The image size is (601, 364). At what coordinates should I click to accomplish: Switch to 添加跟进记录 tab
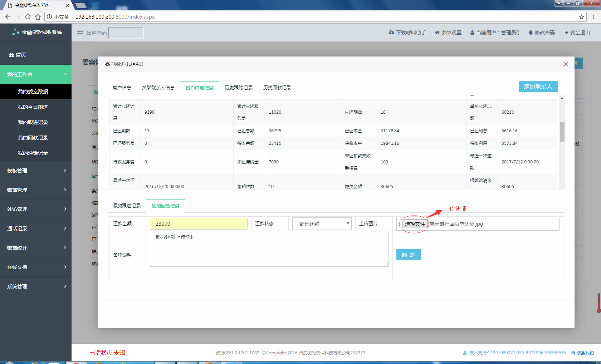point(127,206)
